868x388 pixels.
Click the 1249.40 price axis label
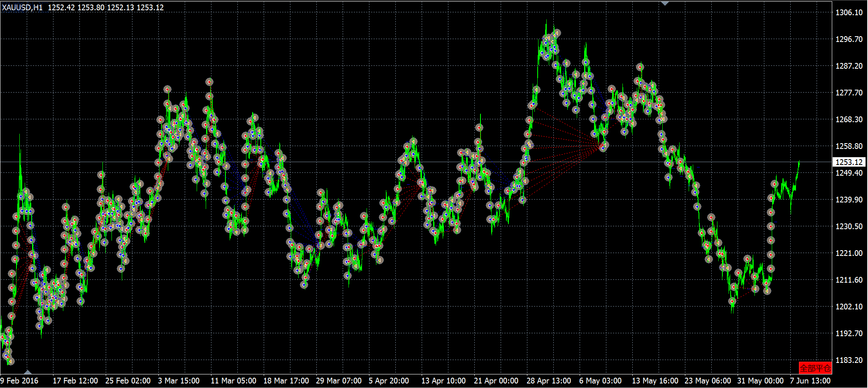(849, 173)
